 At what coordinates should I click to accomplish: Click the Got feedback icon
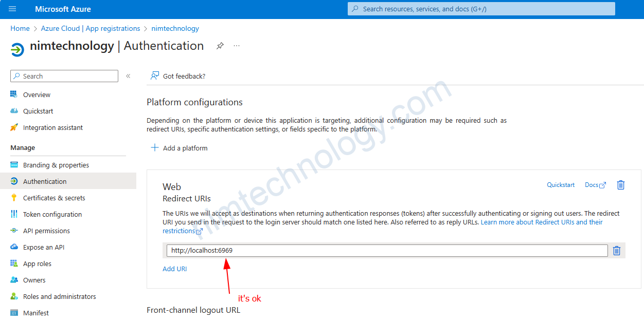click(154, 76)
